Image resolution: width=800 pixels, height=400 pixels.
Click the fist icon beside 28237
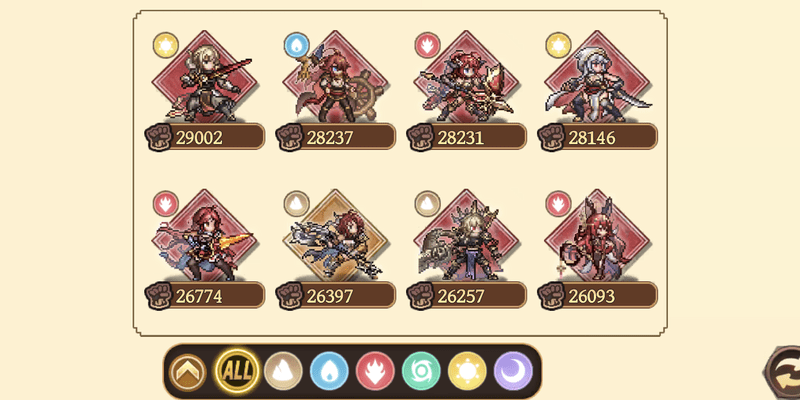coord(290,137)
